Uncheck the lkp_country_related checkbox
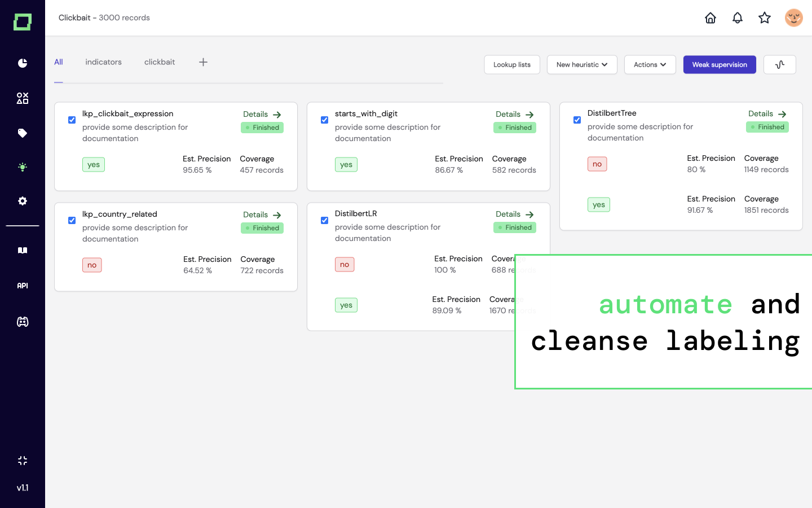812x508 pixels. coord(72,220)
